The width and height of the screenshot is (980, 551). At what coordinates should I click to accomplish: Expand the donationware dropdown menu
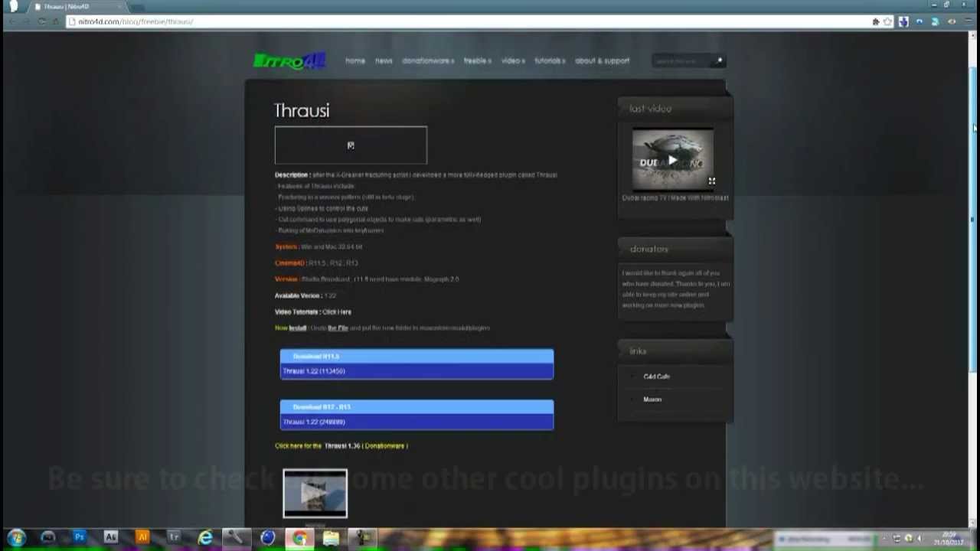(x=428, y=60)
